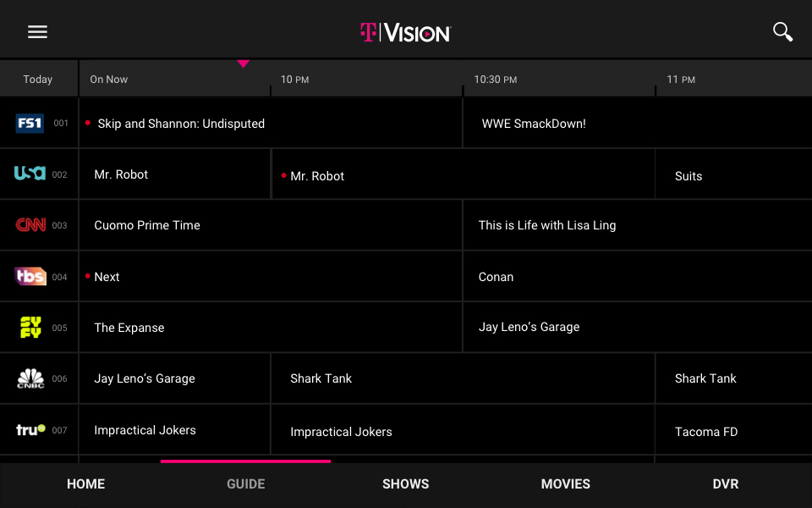Select the 11 PM time header

681,80
